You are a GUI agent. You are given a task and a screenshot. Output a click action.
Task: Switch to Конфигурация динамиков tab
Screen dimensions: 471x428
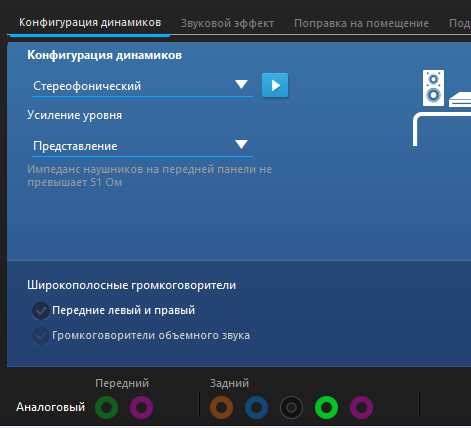(x=90, y=23)
